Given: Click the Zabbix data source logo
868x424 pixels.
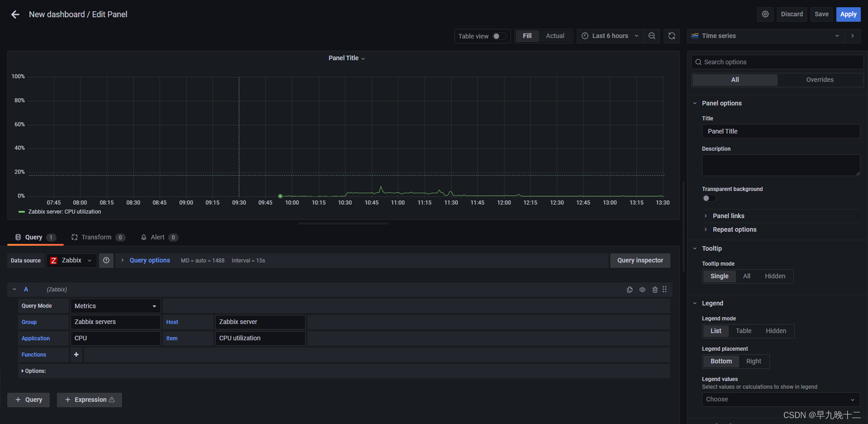Looking at the screenshot, I should (x=54, y=260).
